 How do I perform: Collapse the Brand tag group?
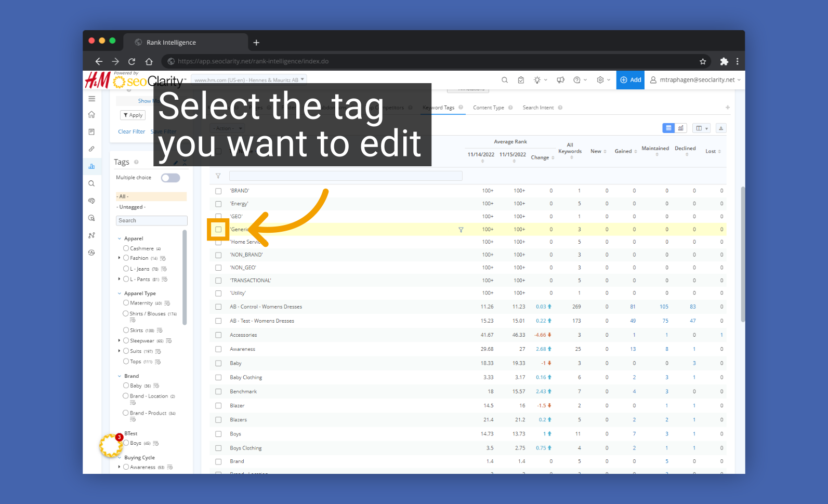120,376
